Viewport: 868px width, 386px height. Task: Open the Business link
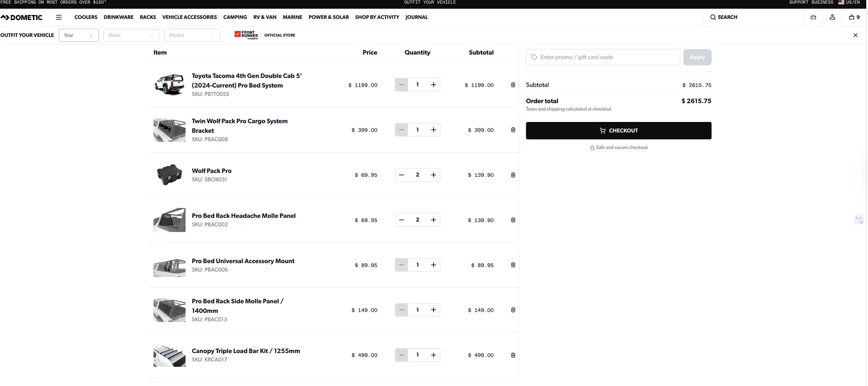tap(822, 2)
